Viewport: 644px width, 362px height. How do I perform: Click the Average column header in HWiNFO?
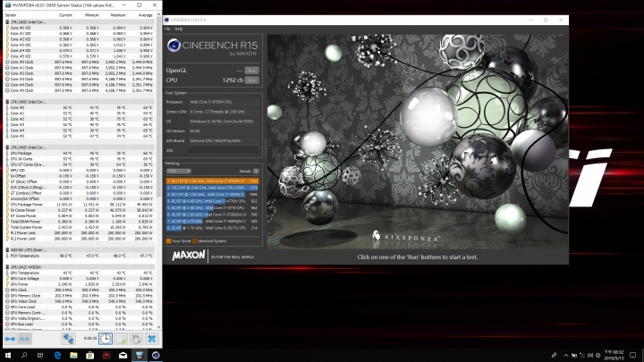(140, 15)
